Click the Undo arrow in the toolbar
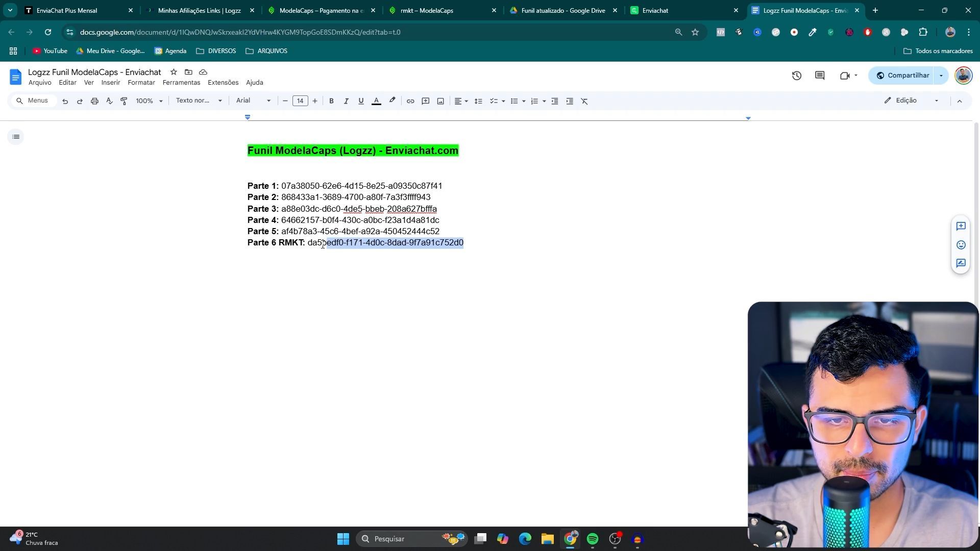This screenshot has height=551, width=980. point(65,101)
